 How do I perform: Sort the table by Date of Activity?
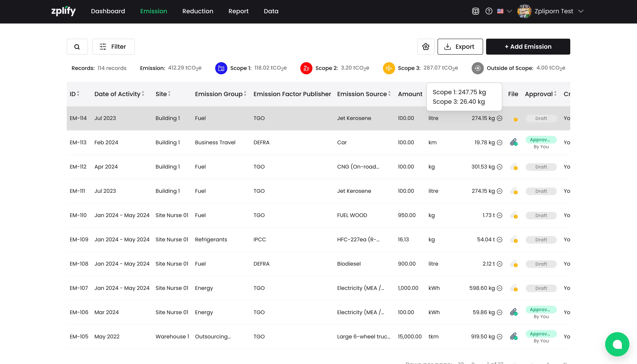pos(143,94)
